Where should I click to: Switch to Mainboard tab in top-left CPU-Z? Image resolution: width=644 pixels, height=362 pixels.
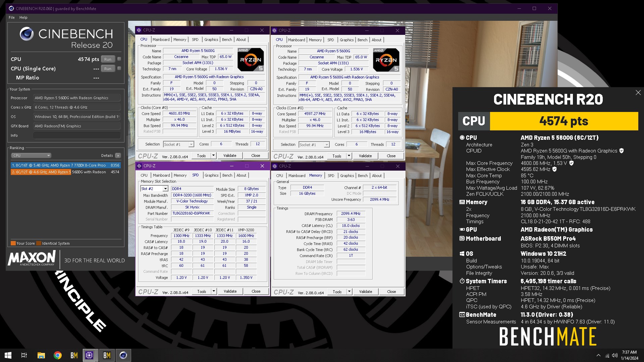pos(161,40)
